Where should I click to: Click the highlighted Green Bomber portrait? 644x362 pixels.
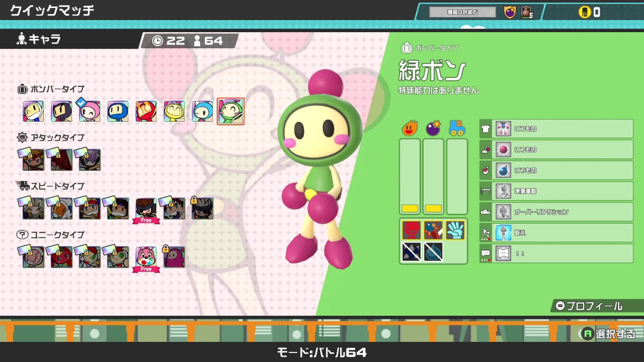(x=230, y=111)
